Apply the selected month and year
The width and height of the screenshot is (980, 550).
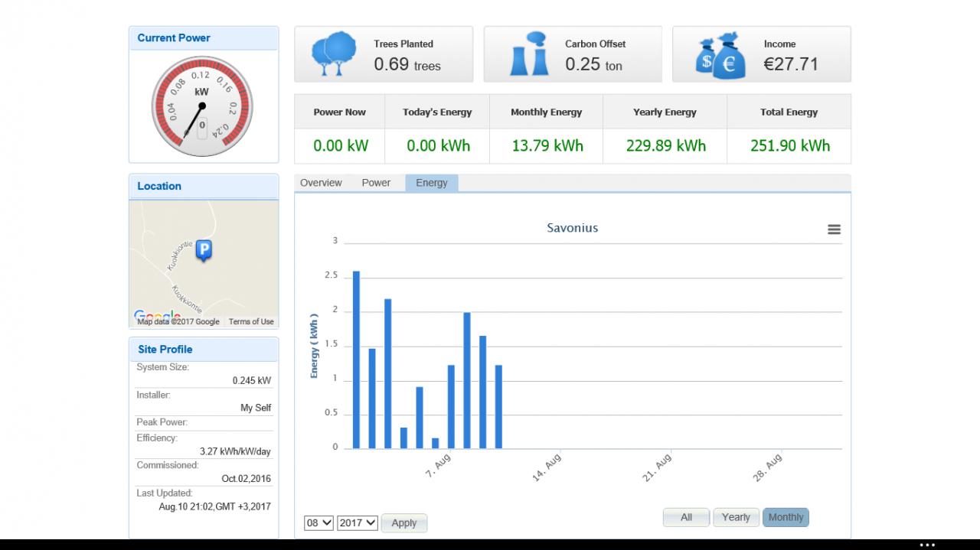tap(404, 523)
